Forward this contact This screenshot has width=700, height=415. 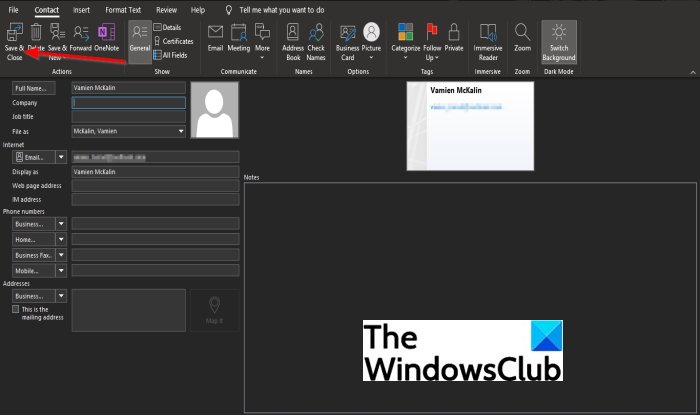coord(81,37)
